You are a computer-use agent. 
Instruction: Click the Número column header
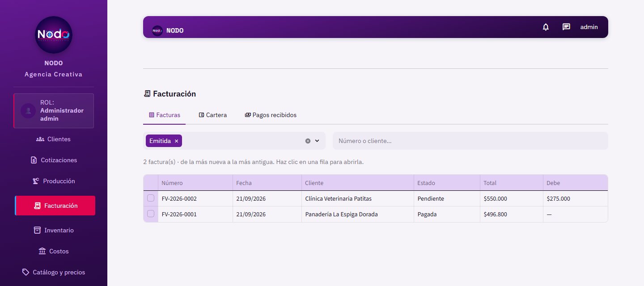click(x=195, y=183)
